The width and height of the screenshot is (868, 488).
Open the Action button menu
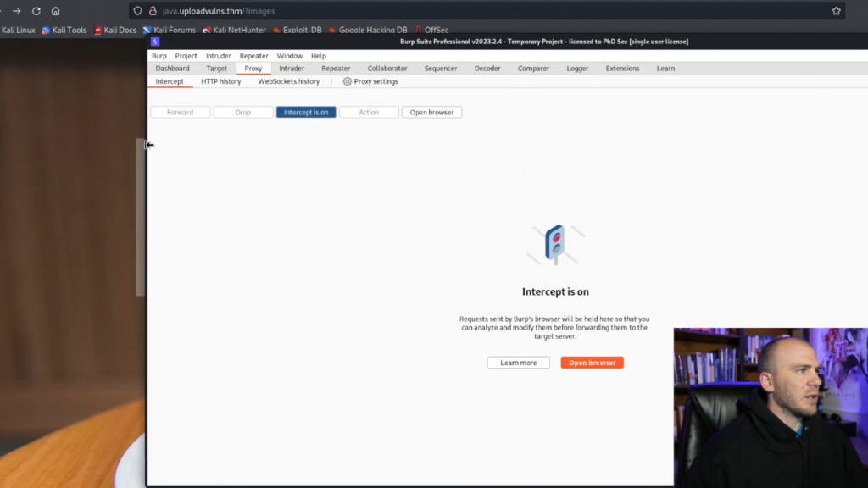[x=369, y=113]
